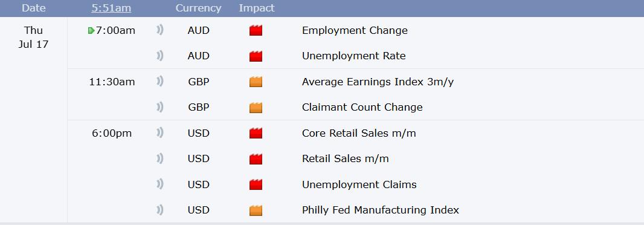Open the Retail Sales m/m event

click(345, 158)
